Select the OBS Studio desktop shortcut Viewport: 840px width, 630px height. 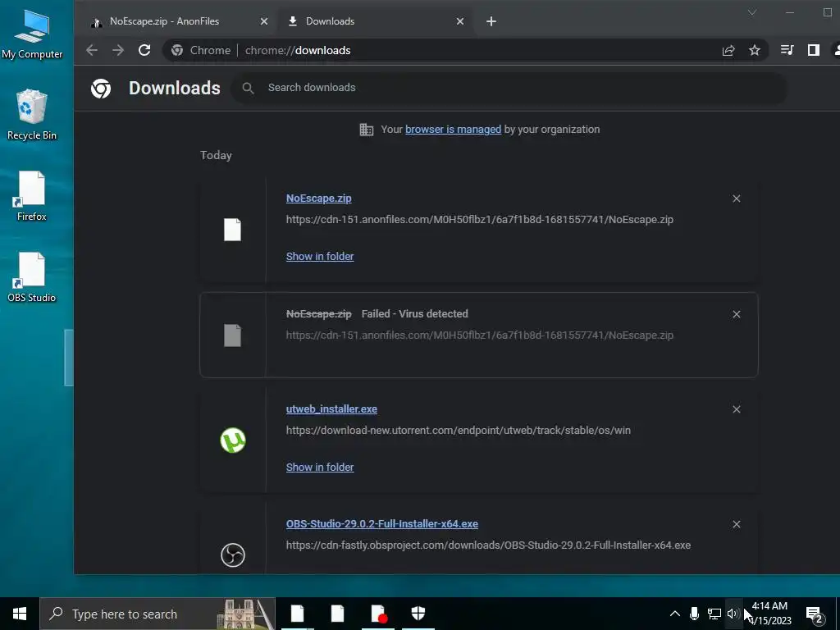[x=32, y=277]
